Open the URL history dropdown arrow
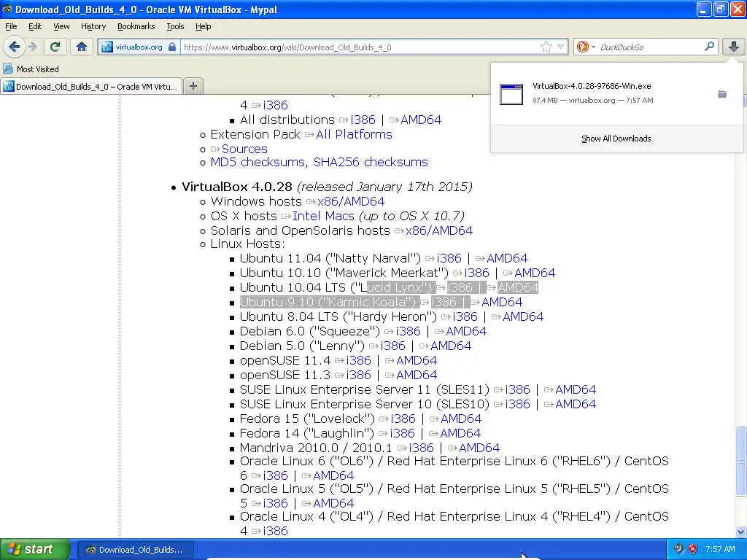The height and width of the screenshot is (560, 747). click(x=561, y=47)
